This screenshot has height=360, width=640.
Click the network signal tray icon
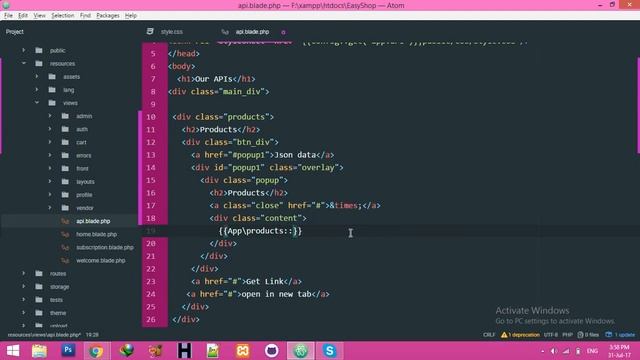(566, 351)
